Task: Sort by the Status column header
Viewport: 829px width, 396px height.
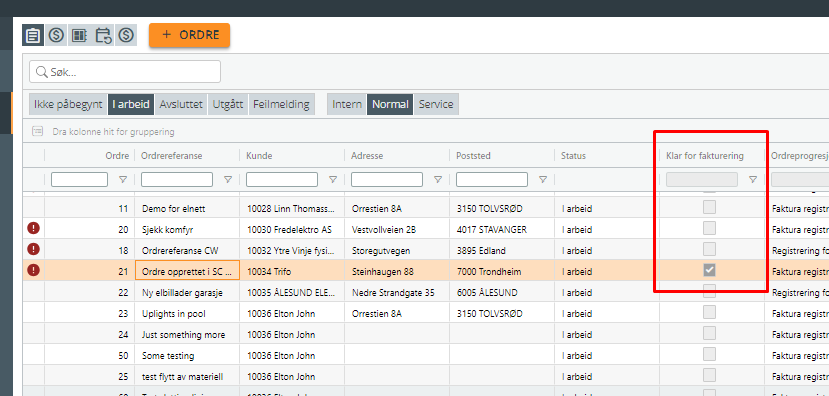Action: point(573,156)
